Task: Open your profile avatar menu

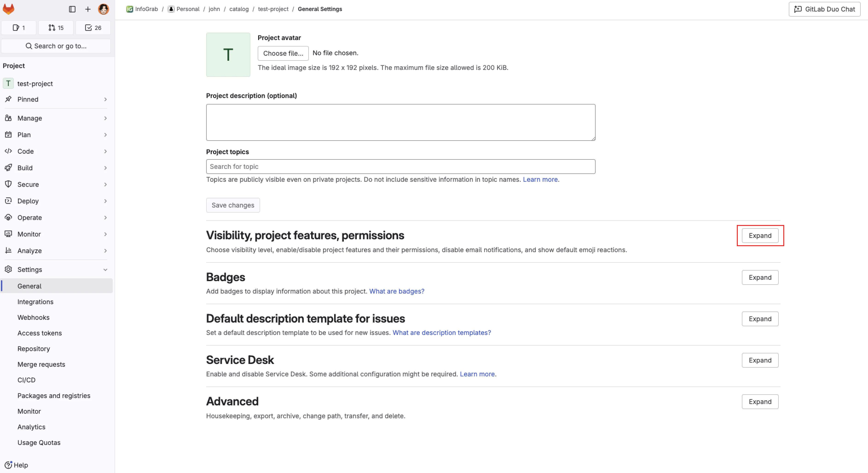Action: (104, 9)
